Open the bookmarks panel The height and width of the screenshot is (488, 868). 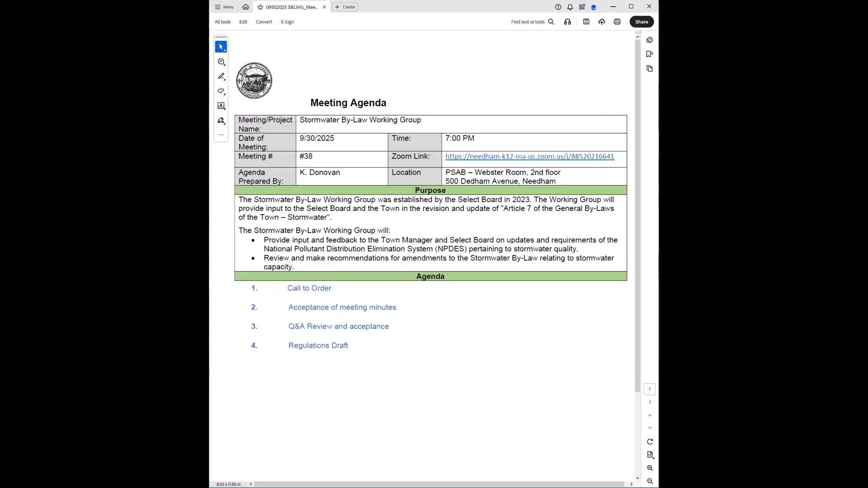tap(650, 54)
